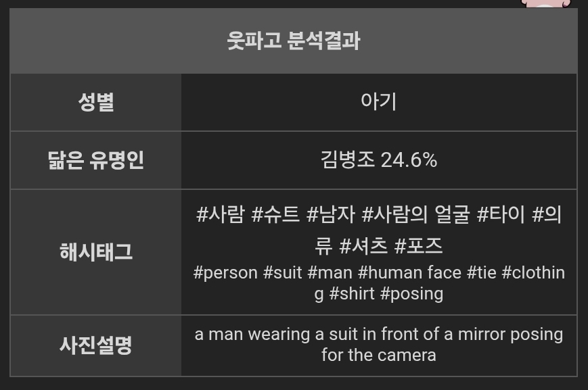Open the #셔츠 hashtag
The width and height of the screenshot is (588, 390).
(x=363, y=246)
